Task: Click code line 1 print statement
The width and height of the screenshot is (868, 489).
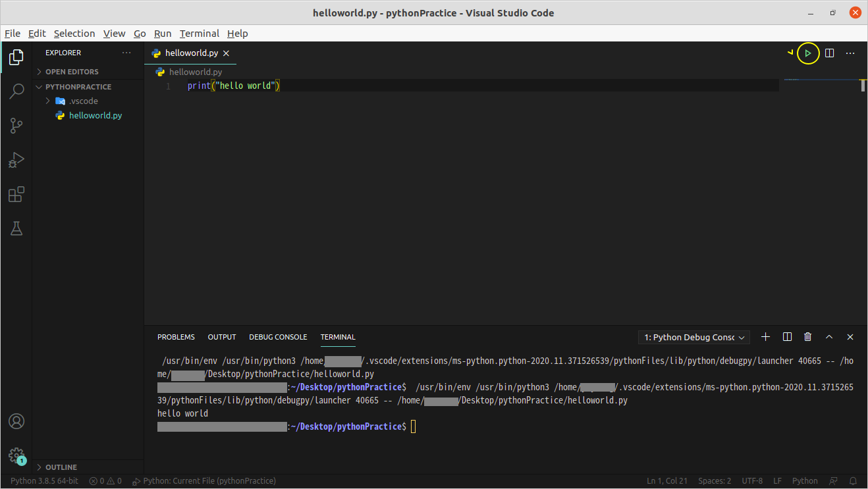Action: coord(234,86)
